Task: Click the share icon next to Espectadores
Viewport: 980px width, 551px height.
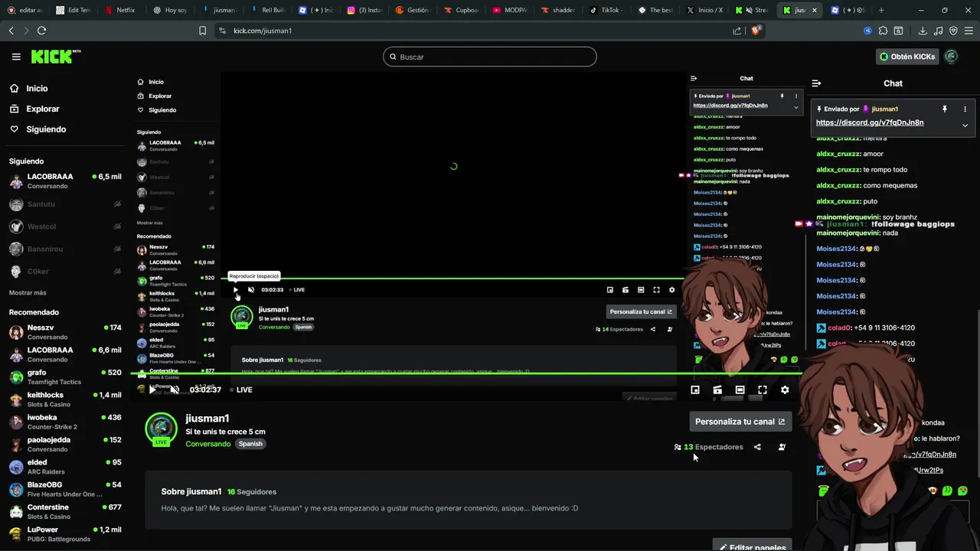Action: pos(757,447)
